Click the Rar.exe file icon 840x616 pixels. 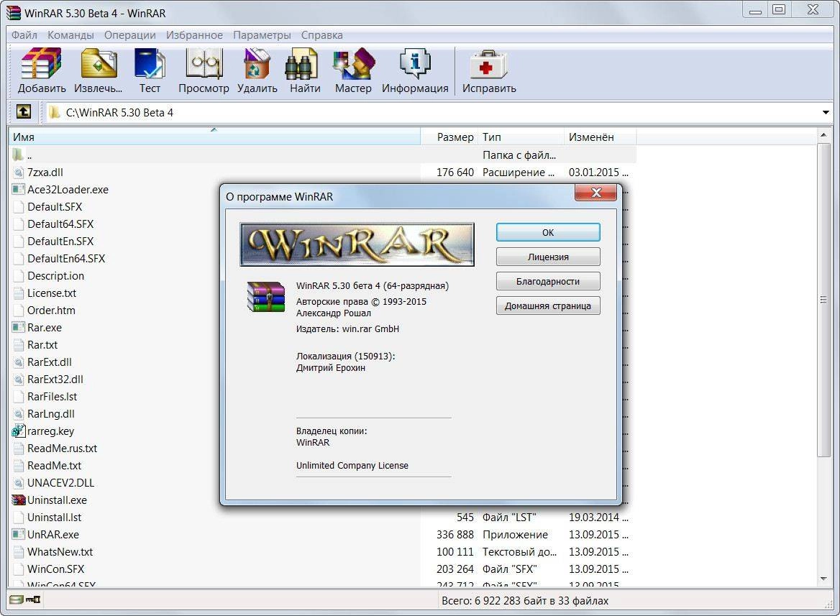[x=18, y=327]
